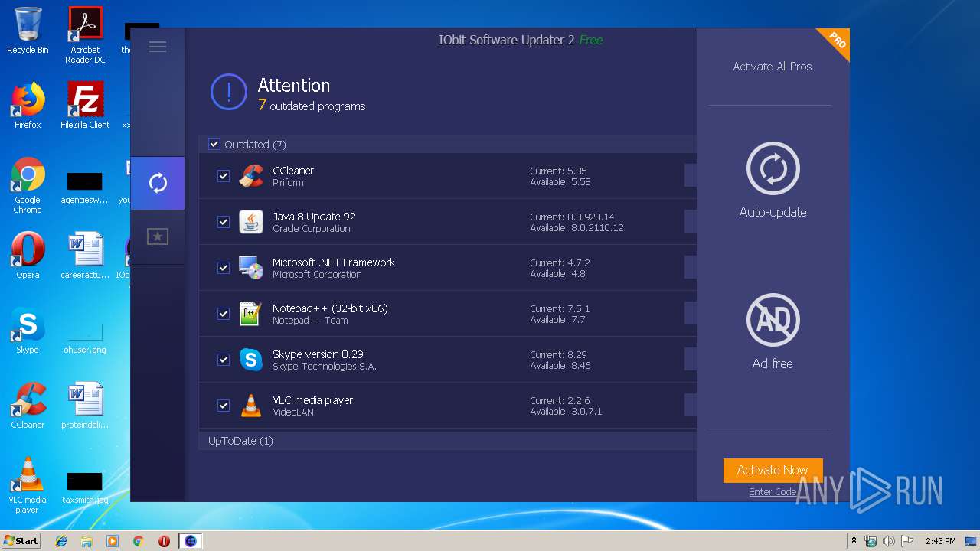Click the Attention exclamation icon
The image size is (980, 551).
pos(229,93)
